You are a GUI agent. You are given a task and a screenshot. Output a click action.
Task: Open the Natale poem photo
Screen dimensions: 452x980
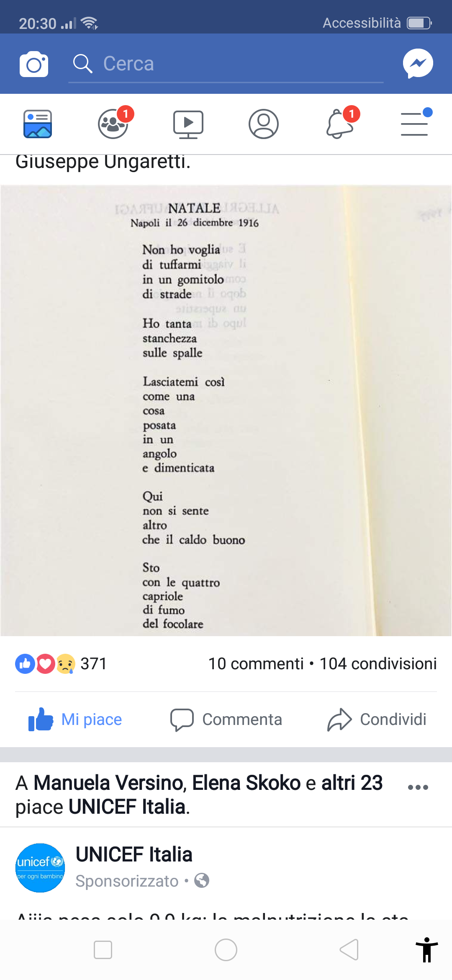(226, 410)
